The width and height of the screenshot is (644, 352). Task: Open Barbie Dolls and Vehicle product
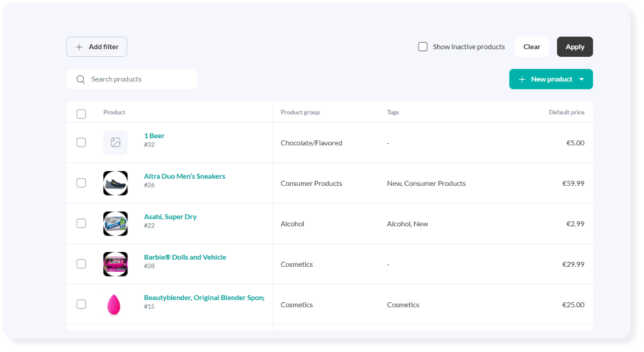pos(185,257)
